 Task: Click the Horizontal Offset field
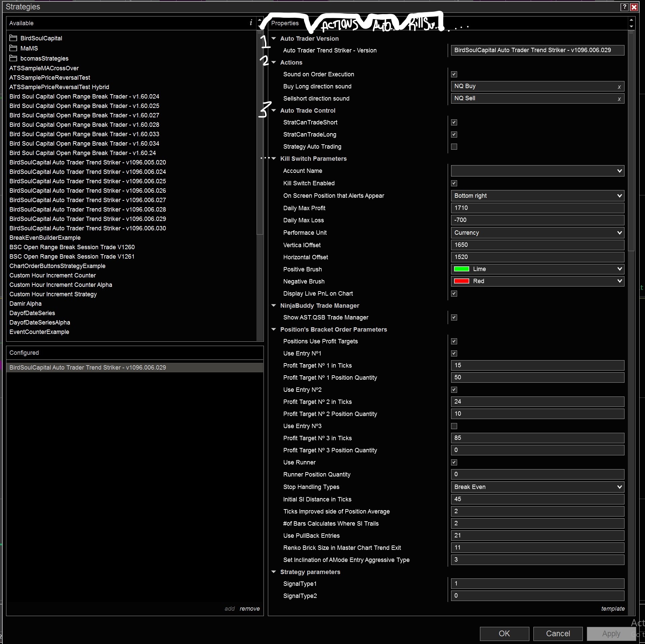pyautogui.click(x=537, y=257)
